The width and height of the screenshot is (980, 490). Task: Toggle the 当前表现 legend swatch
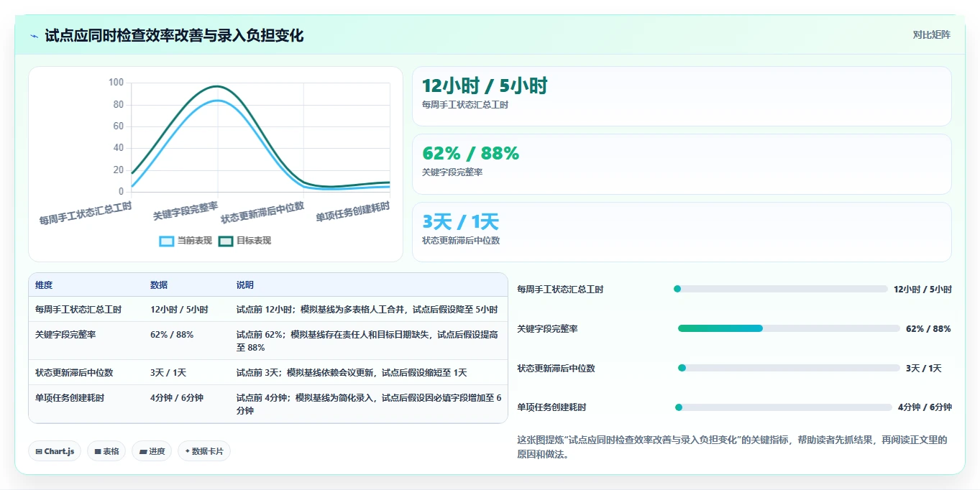[x=167, y=241]
